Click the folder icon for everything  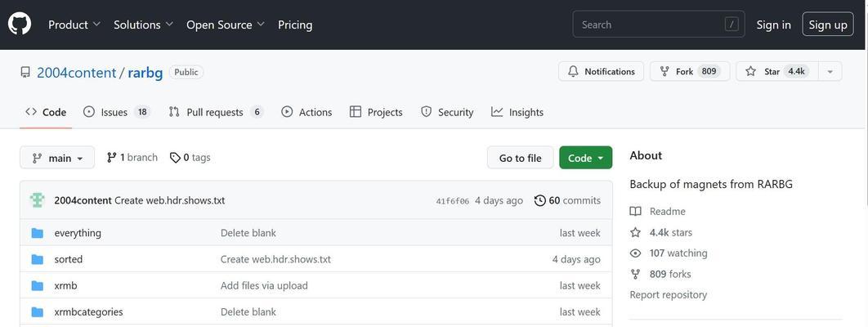37,233
